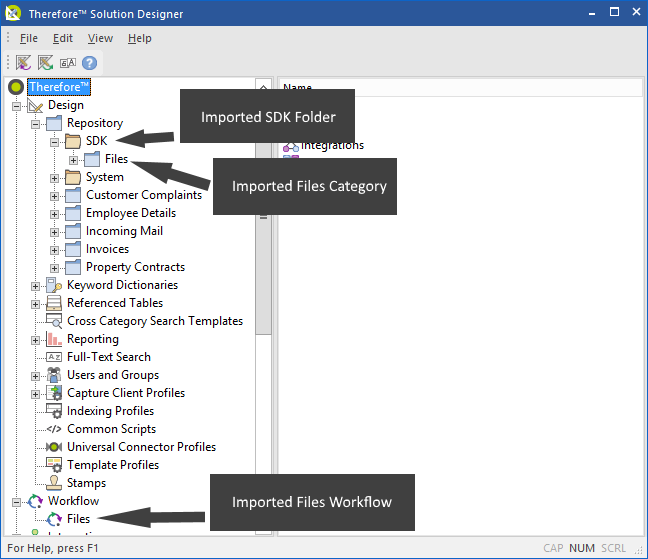The width and height of the screenshot is (648, 559).
Task: Click the language toolbar icon
Action: click(x=68, y=62)
